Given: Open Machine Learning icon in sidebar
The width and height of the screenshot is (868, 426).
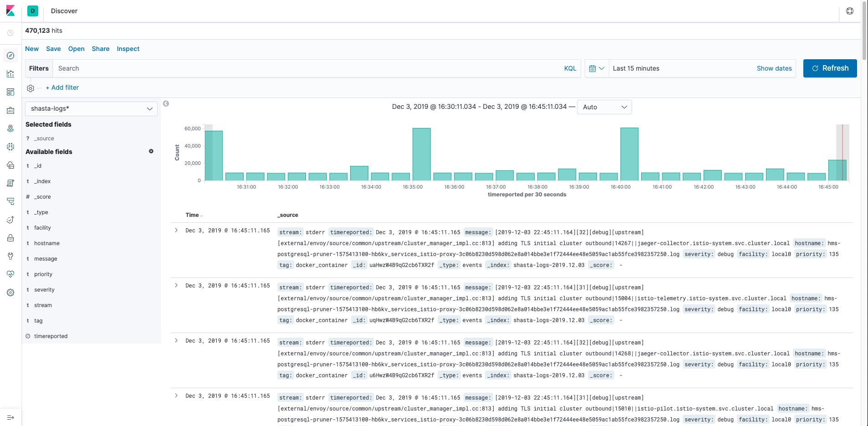Looking at the screenshot, I should point(10,147).
